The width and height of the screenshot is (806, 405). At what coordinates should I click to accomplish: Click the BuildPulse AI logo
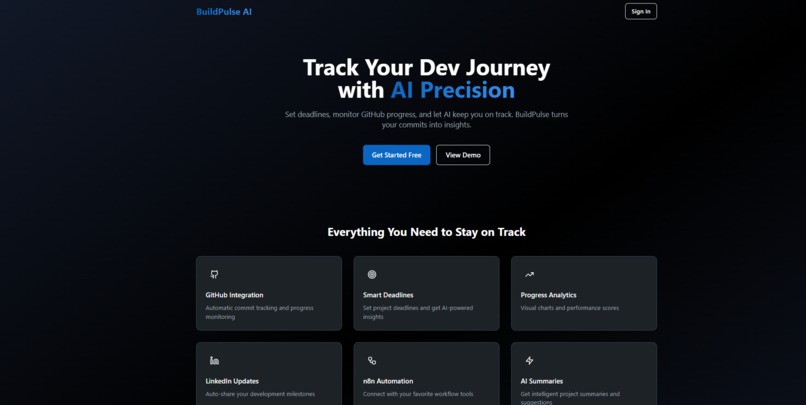224,12
